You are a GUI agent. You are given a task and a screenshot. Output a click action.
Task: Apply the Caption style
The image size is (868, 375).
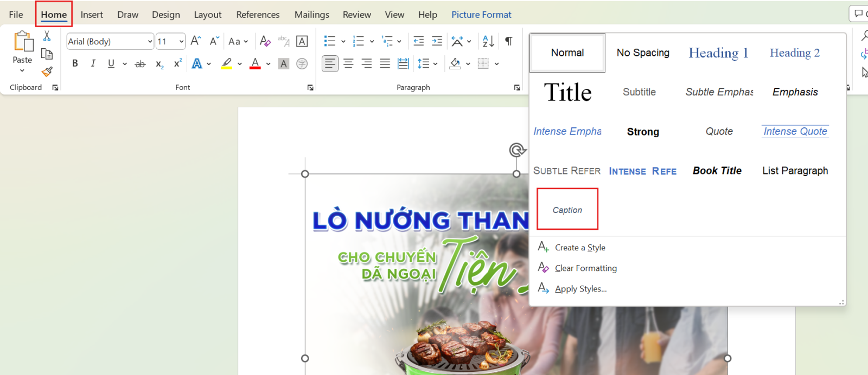pos(567,210)
